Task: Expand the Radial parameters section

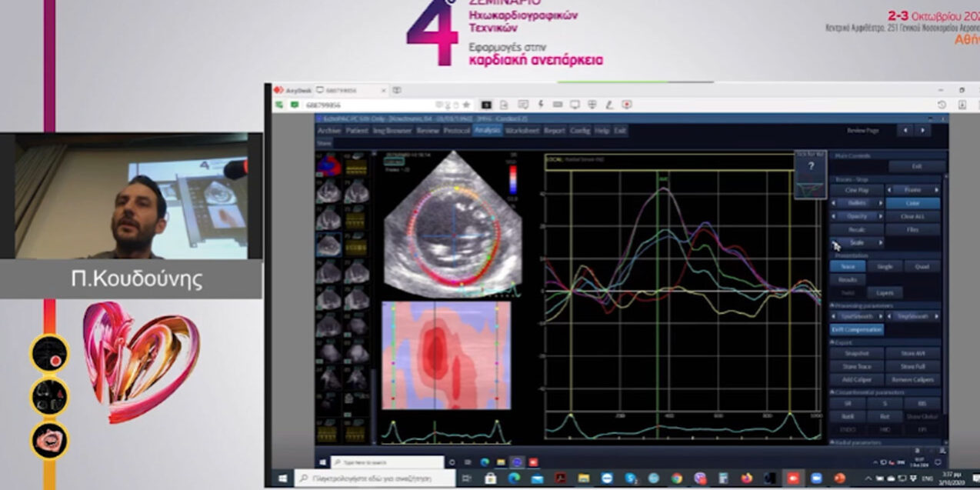Action: click(834, 442)
